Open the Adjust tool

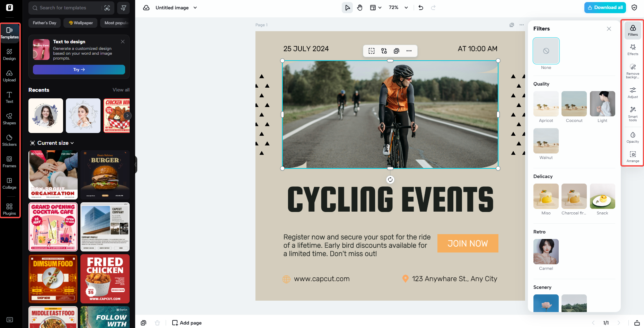click(x=633, y=92)
